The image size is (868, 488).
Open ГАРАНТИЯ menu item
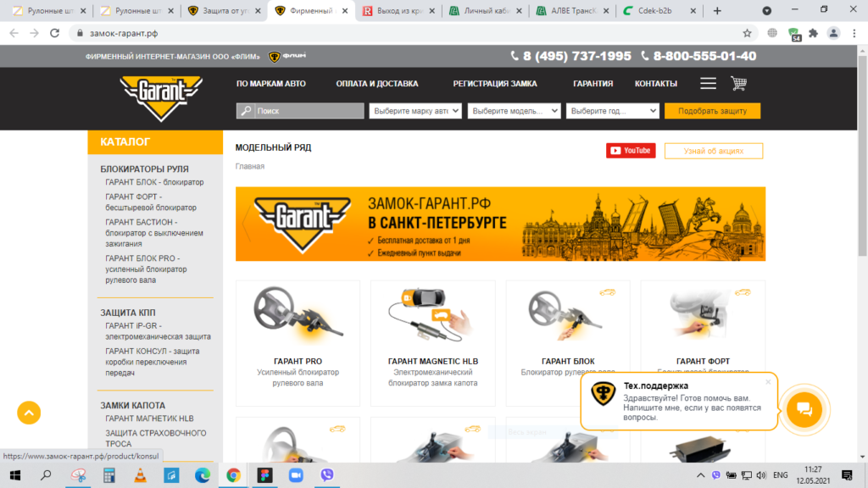(x=593, y=84)
